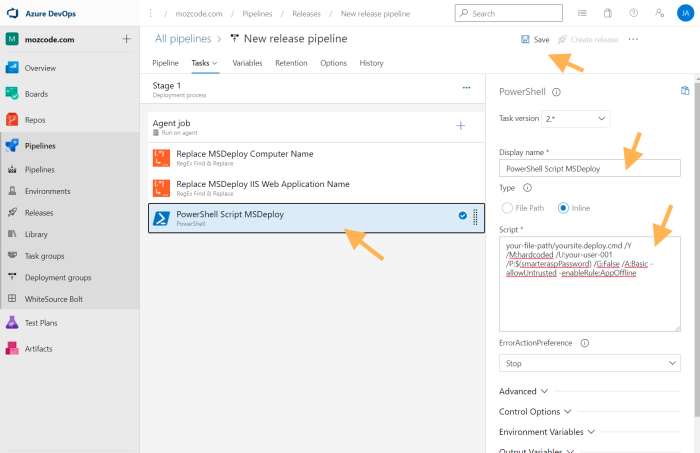The width and height of the screenshot is (700, 453).
Task: Save the release pipeline
Action: [x=535, y=39]
